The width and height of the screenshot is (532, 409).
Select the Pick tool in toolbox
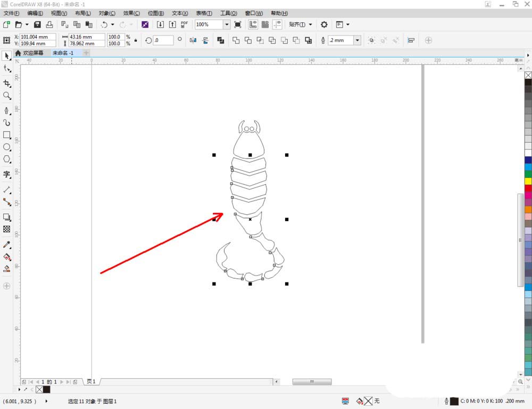[6, 56]
